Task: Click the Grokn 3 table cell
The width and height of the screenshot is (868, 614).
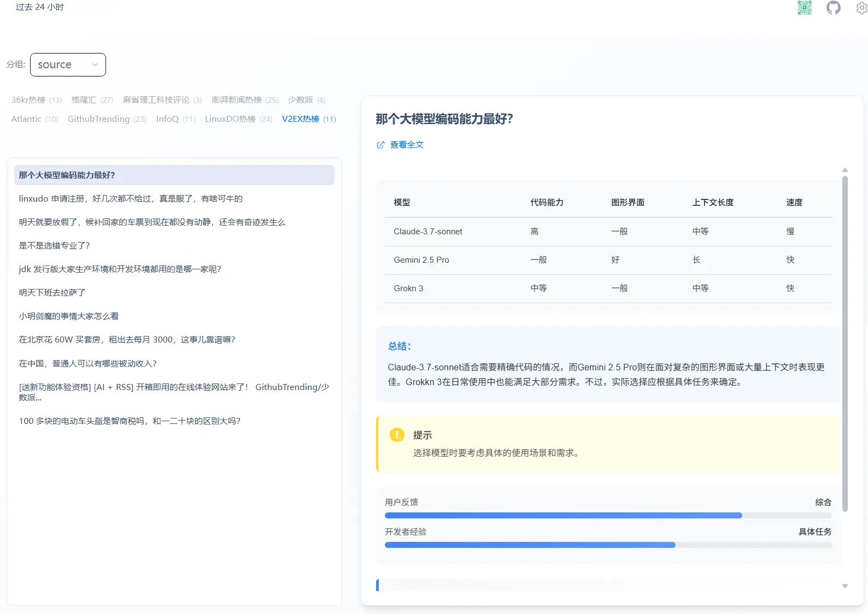Action: click(408, 288)
